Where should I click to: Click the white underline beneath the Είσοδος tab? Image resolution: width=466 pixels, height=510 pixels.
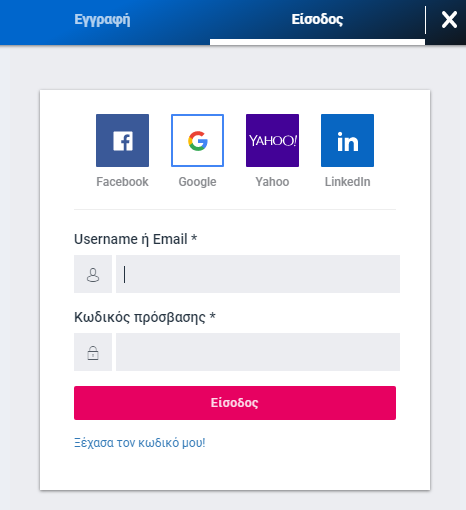click(317, 42)
